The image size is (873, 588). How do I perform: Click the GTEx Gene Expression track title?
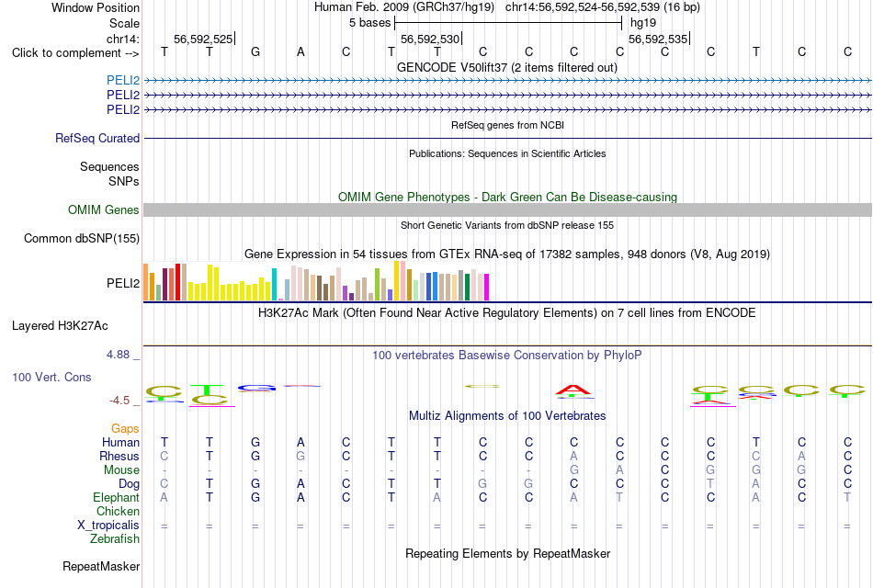coord(507,254)
